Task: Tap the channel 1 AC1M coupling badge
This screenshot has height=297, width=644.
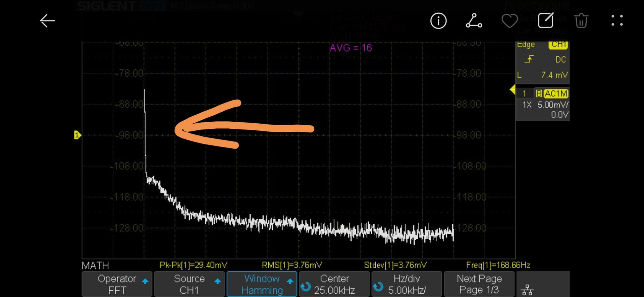Action: pyautogui.click(x=556, y=94)
